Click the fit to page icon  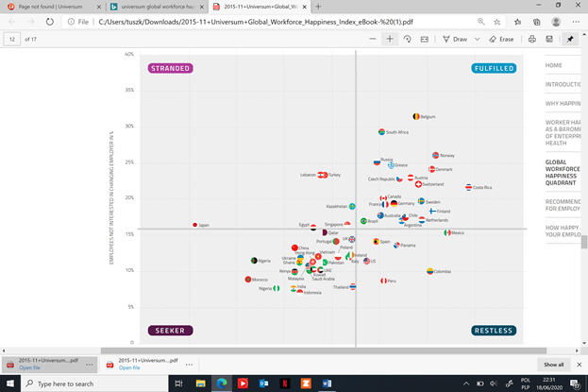(x=424, y=40)
